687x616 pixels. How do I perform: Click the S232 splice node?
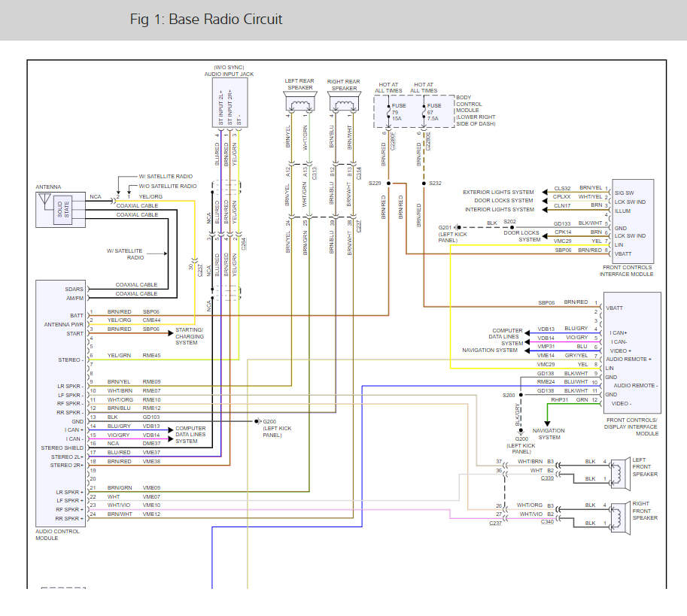[424, 183]
